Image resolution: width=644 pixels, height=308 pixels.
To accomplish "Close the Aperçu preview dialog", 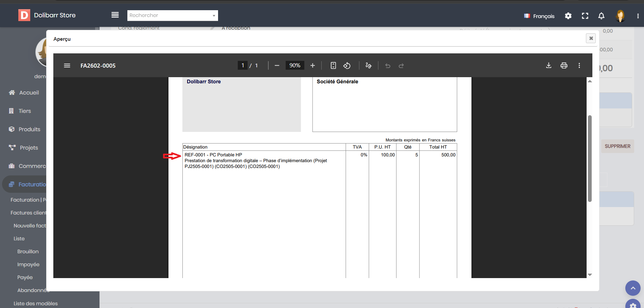I will 591,38.
